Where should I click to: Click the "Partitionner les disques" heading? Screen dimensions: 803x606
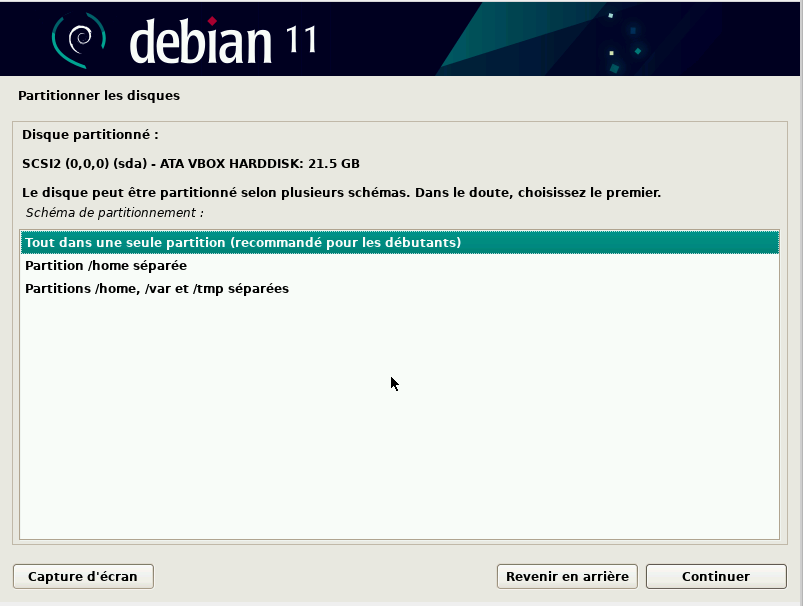click(x=99, y=96)
